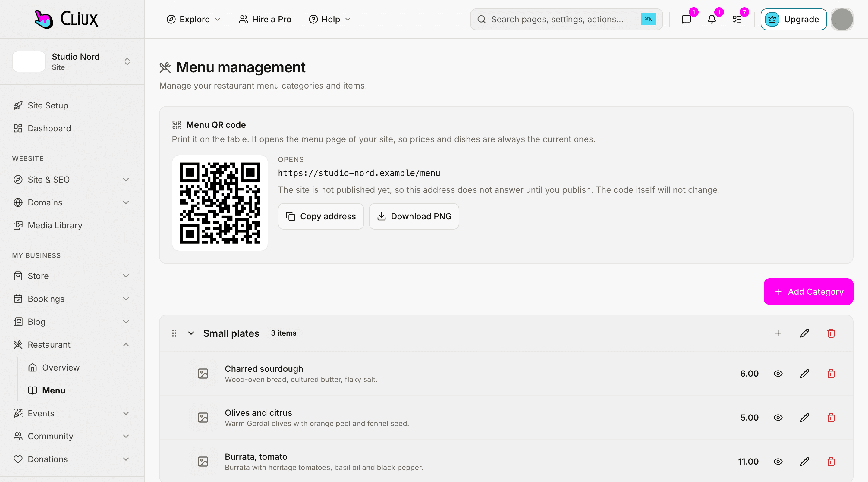Click Olives and citrus image placeholder
Viewport: 868px width, 482px height.
[x=203, y=418]
